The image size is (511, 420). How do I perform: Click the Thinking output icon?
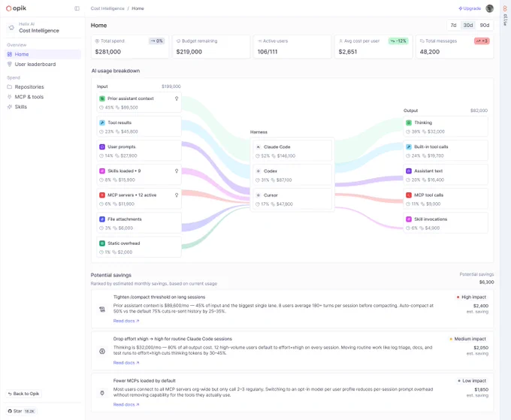409,122
